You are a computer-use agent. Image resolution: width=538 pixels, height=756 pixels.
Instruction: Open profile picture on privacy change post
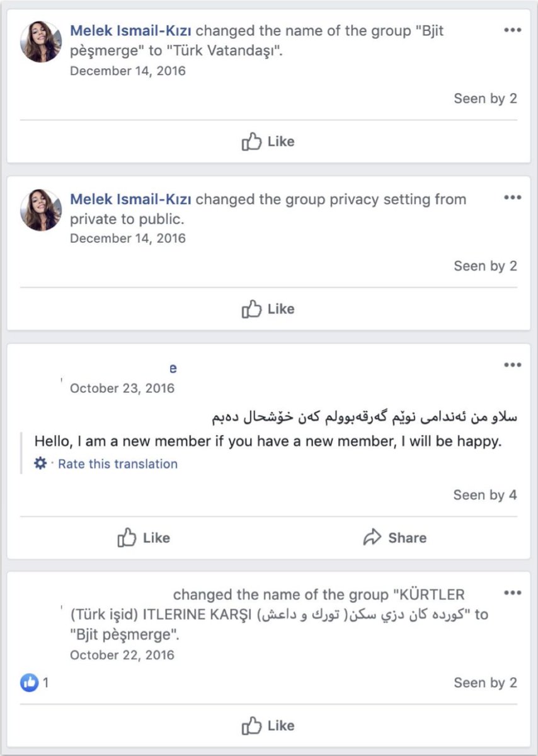[41, 209]
